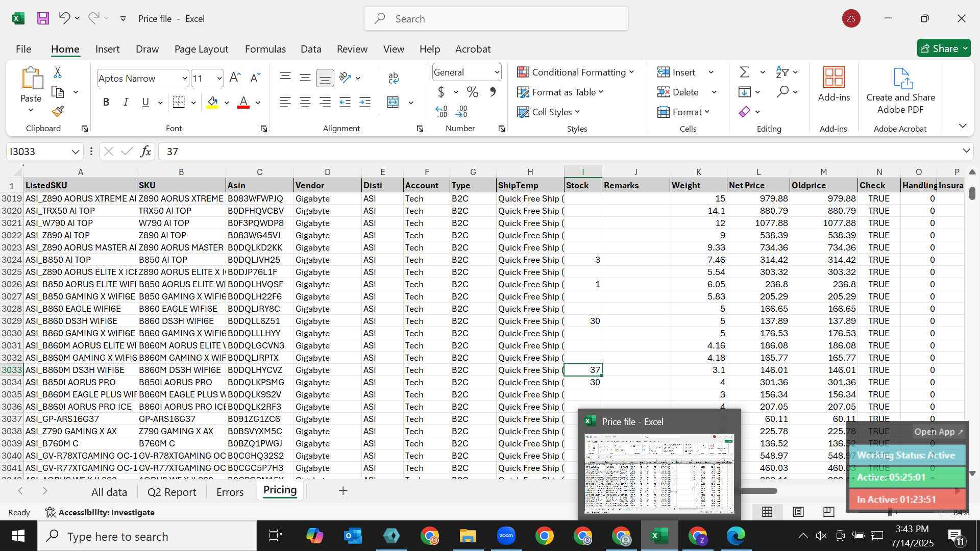Insert AutoSum with the sigma icon
Image resolution: width=980 pixels, height=551 pixels.
coord(745,72)
